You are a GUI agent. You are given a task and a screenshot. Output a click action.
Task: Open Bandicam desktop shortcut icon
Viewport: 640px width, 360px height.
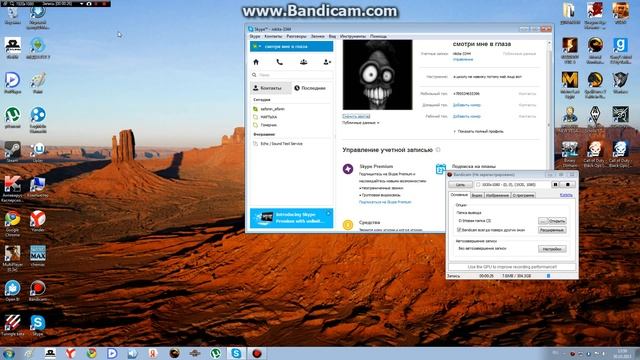click(38, 288)
